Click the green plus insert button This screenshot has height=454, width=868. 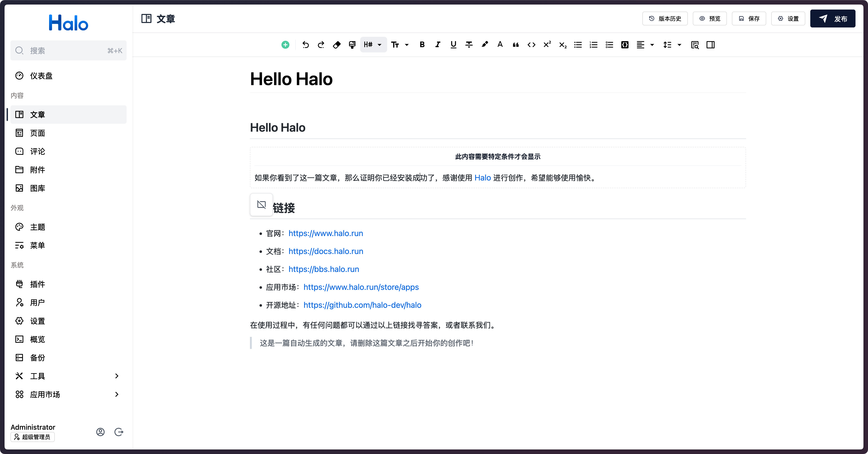point(285,45)
